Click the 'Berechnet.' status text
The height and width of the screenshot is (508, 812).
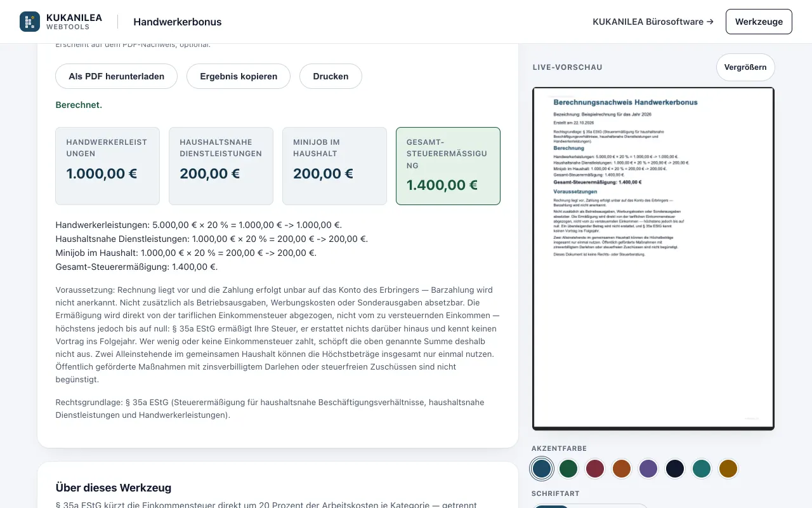coord(79,105)
